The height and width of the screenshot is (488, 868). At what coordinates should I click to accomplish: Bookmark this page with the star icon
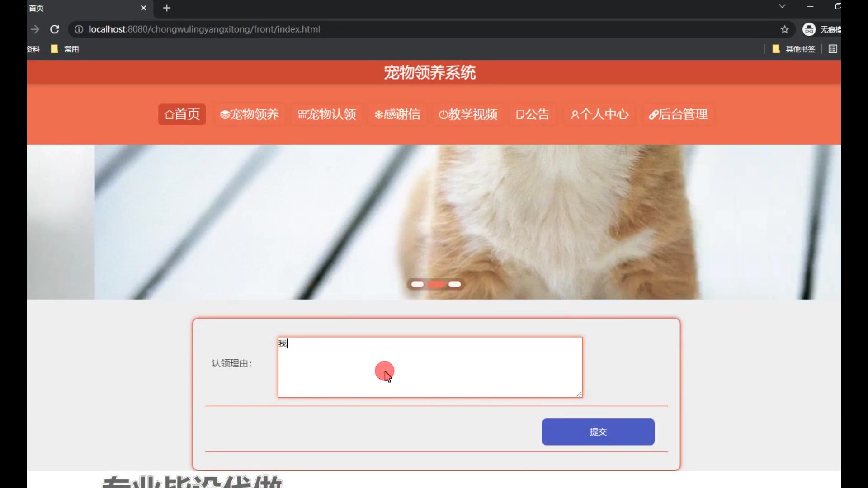coord(784,29)
